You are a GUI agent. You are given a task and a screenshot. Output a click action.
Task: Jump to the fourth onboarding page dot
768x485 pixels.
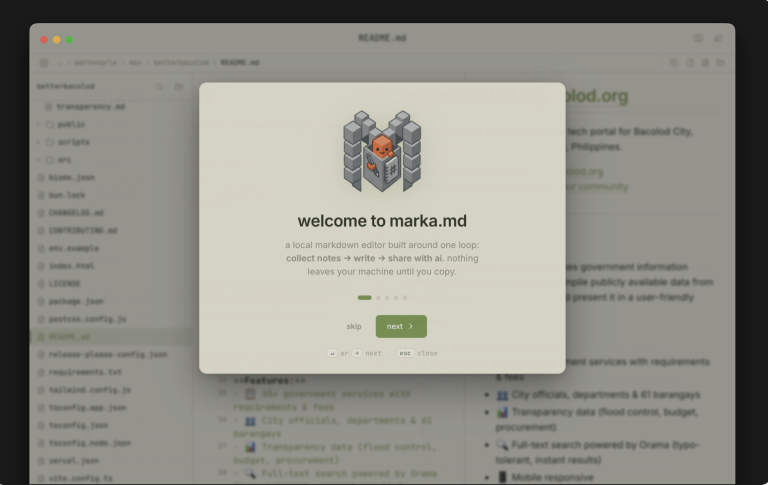pos(396,297)
